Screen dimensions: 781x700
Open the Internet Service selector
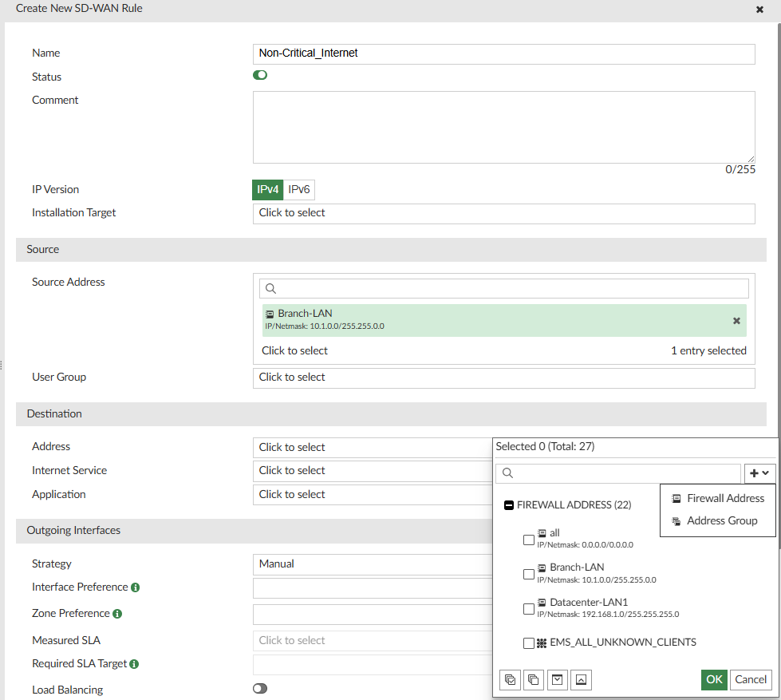[373, 471]
